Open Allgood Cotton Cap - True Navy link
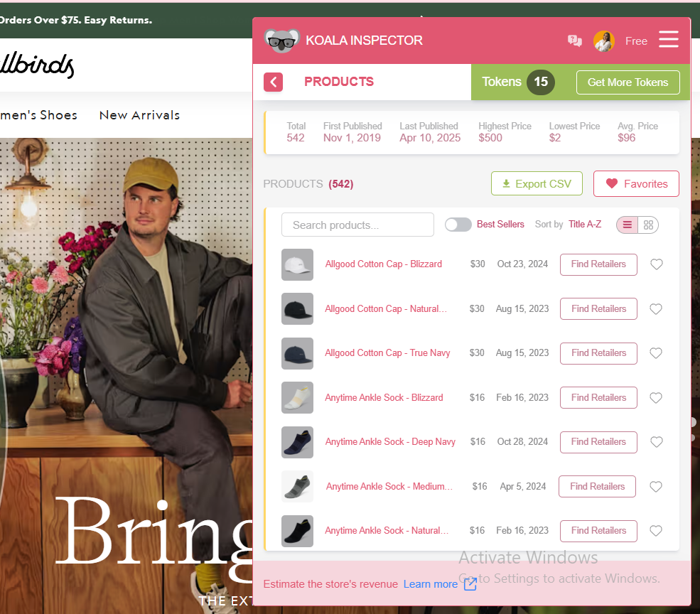 pos(387,353)
